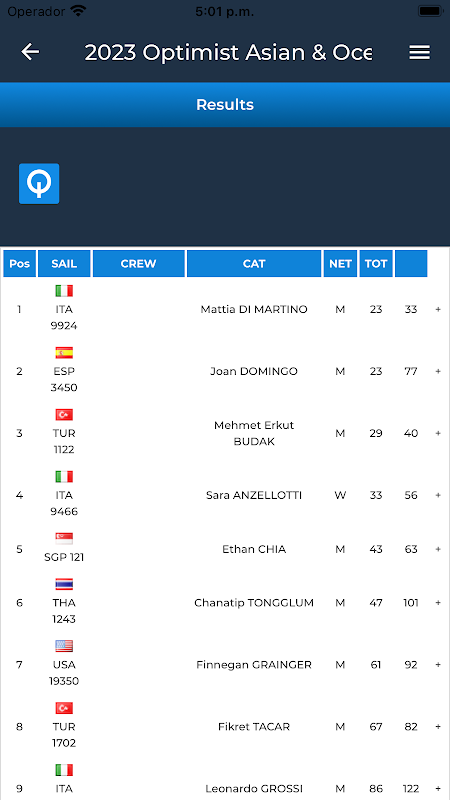Tap the Italian flag beside ITA 9924
Viewport: 450px width, 800px height.
[x=64, y=291]
